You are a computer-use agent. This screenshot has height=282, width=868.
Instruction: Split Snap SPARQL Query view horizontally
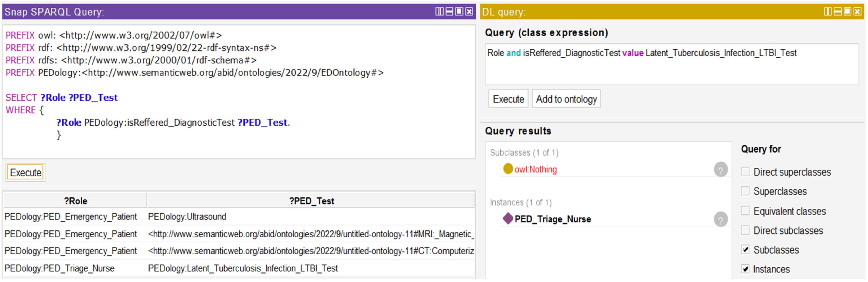point(449,12)
